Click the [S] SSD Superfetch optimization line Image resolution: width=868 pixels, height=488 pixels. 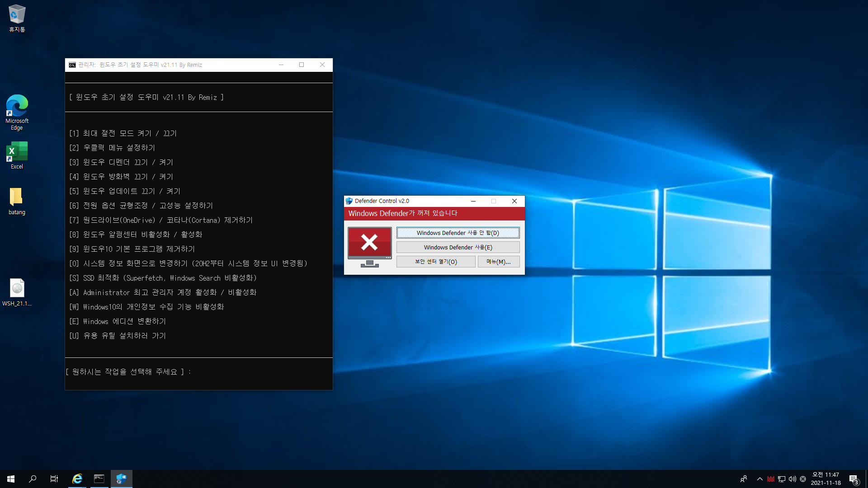tap(163, 278)
